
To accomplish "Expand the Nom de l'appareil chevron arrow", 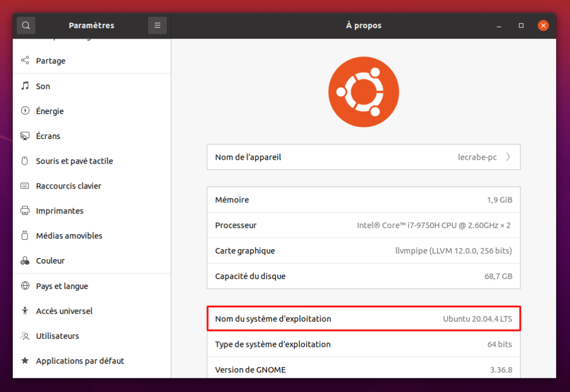I will (508, 157).
